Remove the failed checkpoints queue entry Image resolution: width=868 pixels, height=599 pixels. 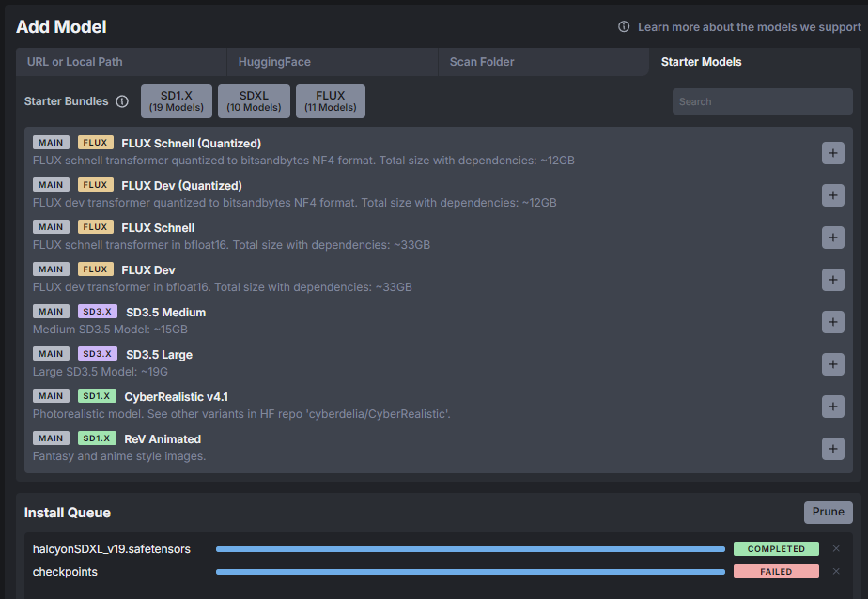[836, 572]
